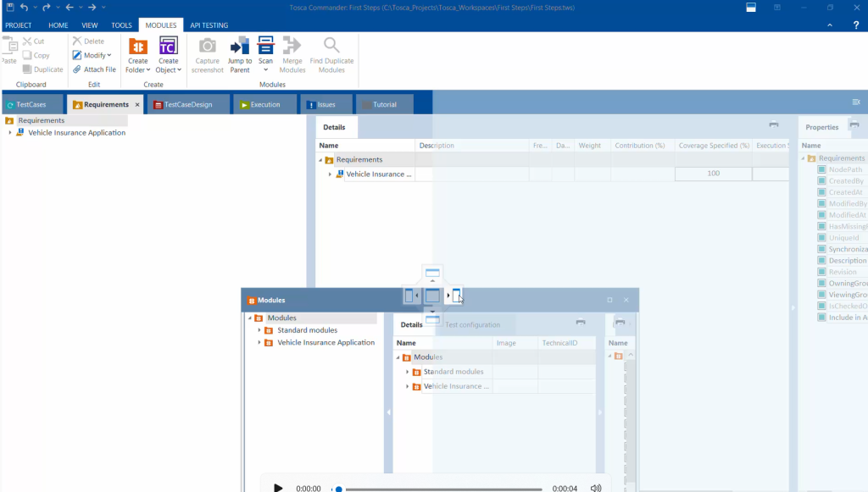The width and height of the screenshot is (868, 492).
Task: Click Cut in Clipboard group
Action: point(33,41)
